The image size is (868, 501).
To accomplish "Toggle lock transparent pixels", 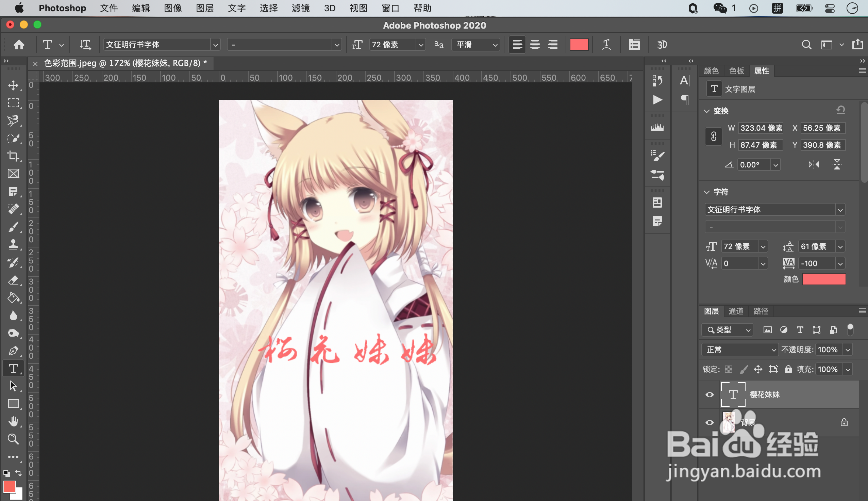I will (x=728, y=370).
